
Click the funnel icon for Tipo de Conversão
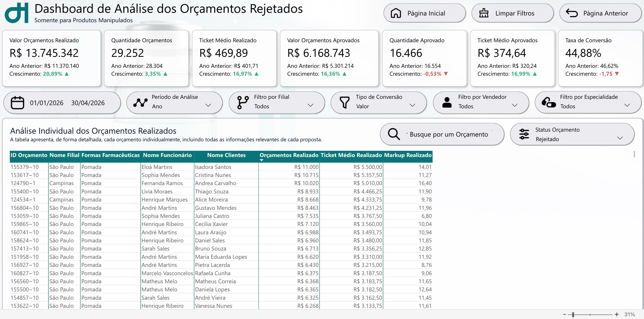click(x=344, y=103)
